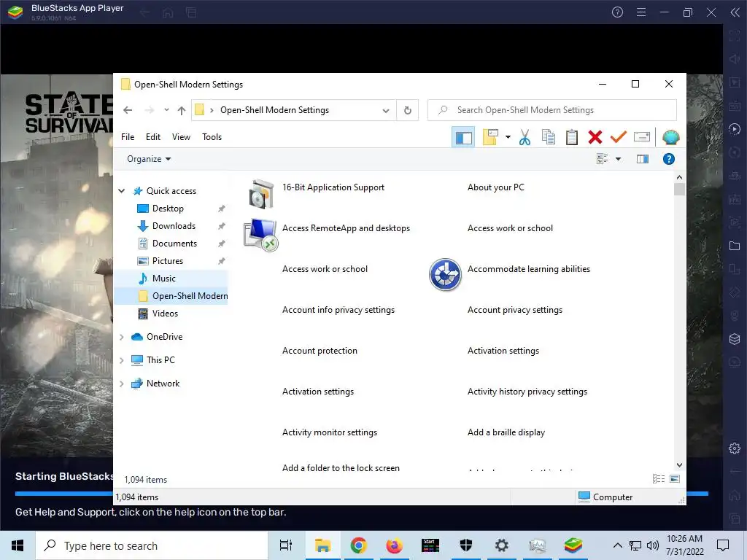This screenshot has height=560, width=747.
Task: Select Videos in navigation pane
Action: pos(165,314)
